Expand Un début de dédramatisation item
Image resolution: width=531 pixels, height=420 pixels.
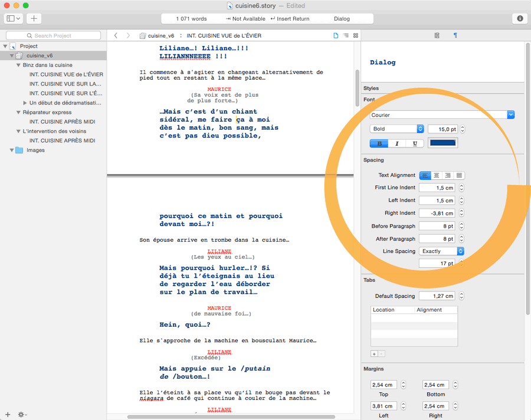(x=25, y=103)
